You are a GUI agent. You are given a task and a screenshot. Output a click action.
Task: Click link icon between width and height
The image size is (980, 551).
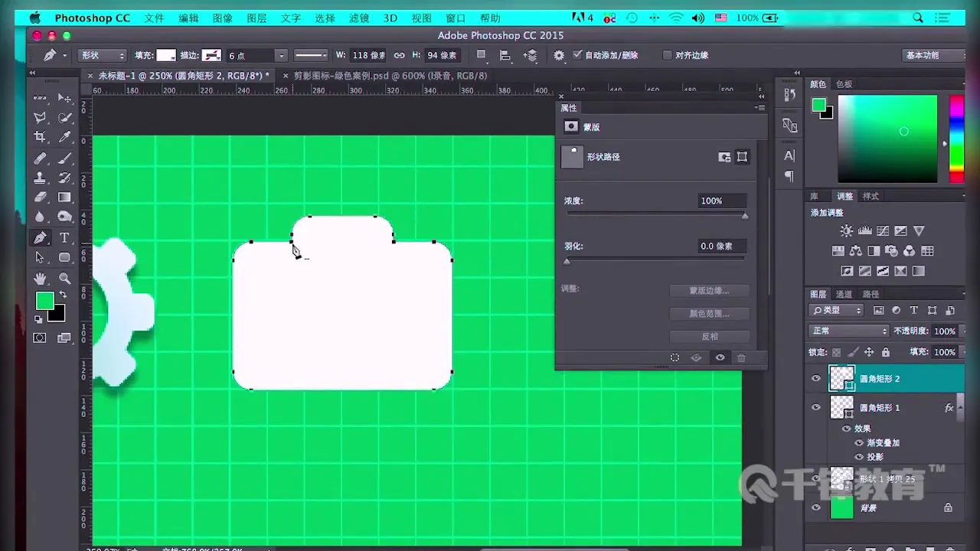399,55
